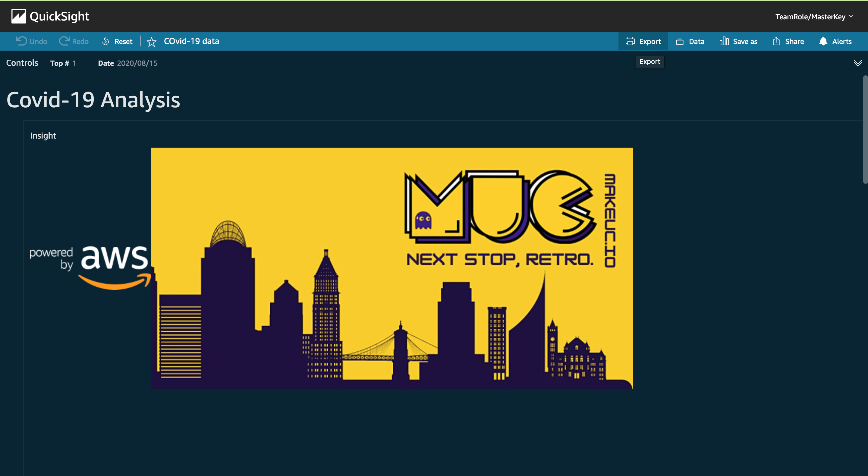This screenshot has width=868, height=476.
Task: Click the Undo arrow icon
Action: (22, 41)
